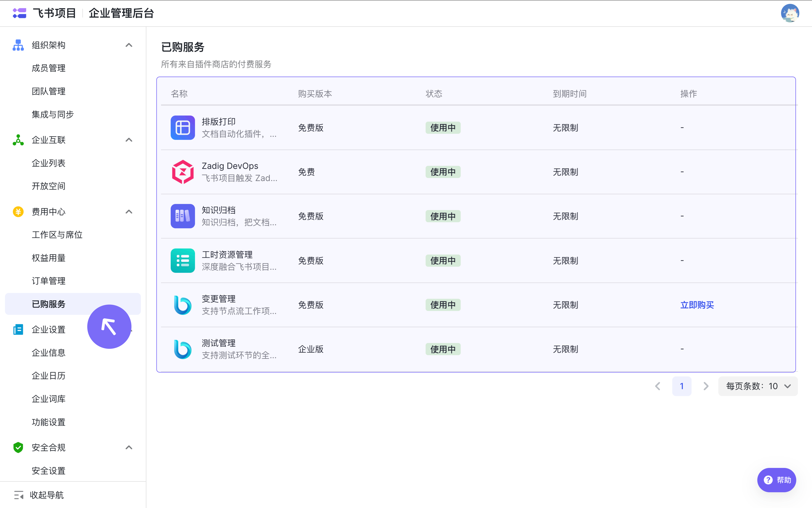
Task: Select page 1 in pagination
Action: point(682,386)
